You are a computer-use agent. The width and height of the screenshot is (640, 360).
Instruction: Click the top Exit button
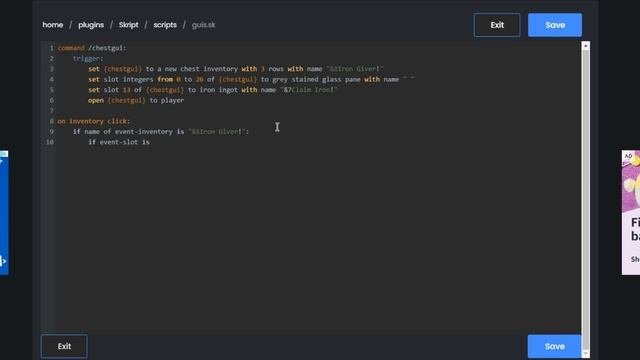coord(497,25)
